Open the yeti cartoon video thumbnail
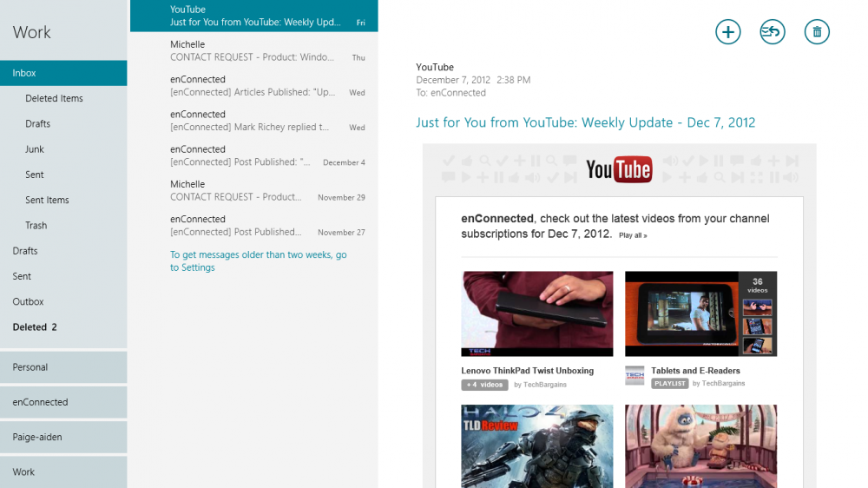Image resolution: width=868 pixels, height=488 pixels. [x=700, y=446]
